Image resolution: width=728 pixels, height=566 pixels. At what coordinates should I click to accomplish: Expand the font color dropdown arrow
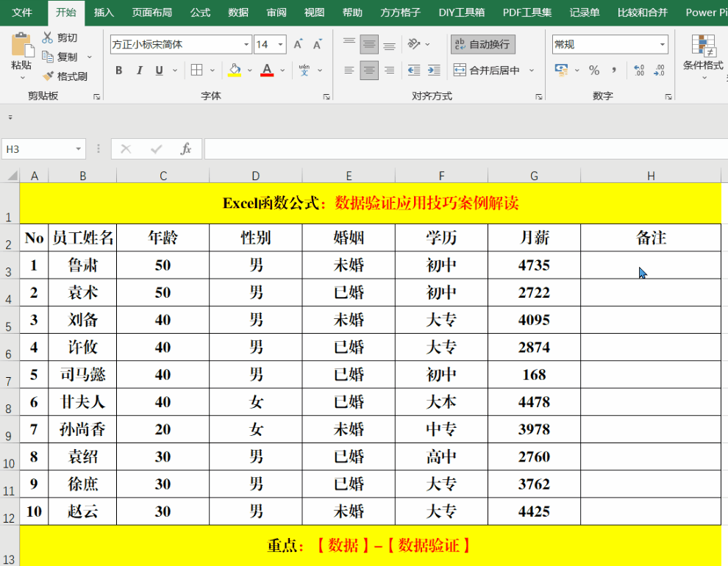[x=282, y=71]
